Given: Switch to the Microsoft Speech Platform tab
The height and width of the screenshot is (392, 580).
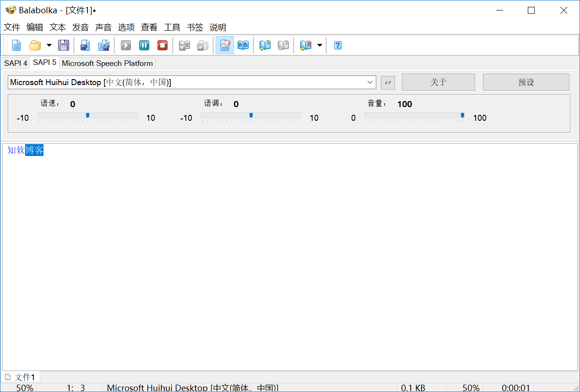Looking at the screenshot, I should point(107,63).
